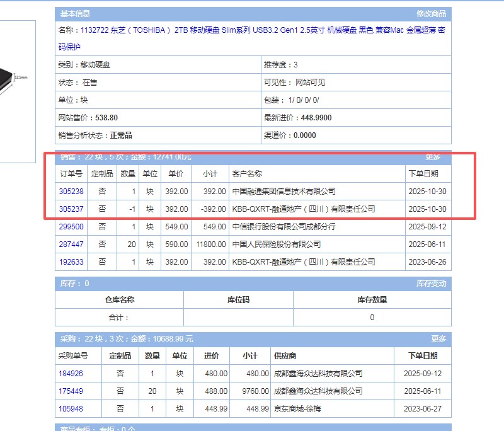Click the 客户名称 column header
504x431 pixels.
(247, 173)
